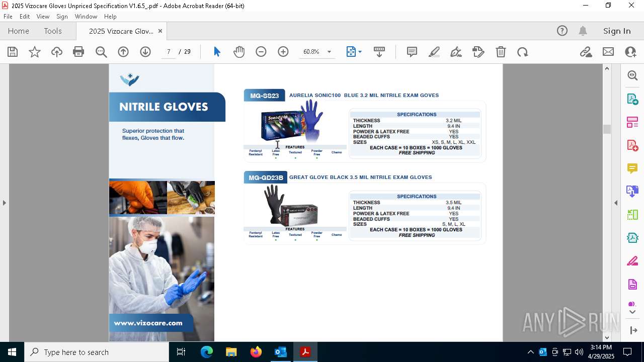Screen dimensions: 644x362
Task: Open the find text magnifier tool
Action: [x=101, y=52]
